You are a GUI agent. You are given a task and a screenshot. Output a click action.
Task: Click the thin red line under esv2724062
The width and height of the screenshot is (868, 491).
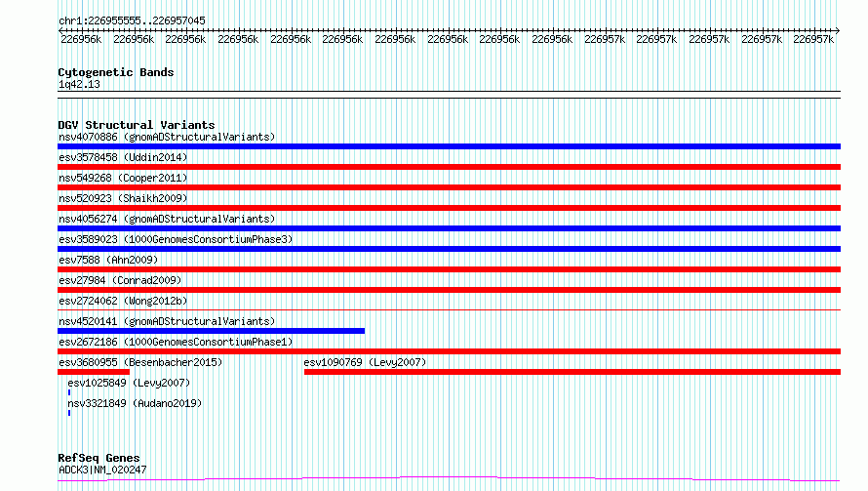[449, 309]
